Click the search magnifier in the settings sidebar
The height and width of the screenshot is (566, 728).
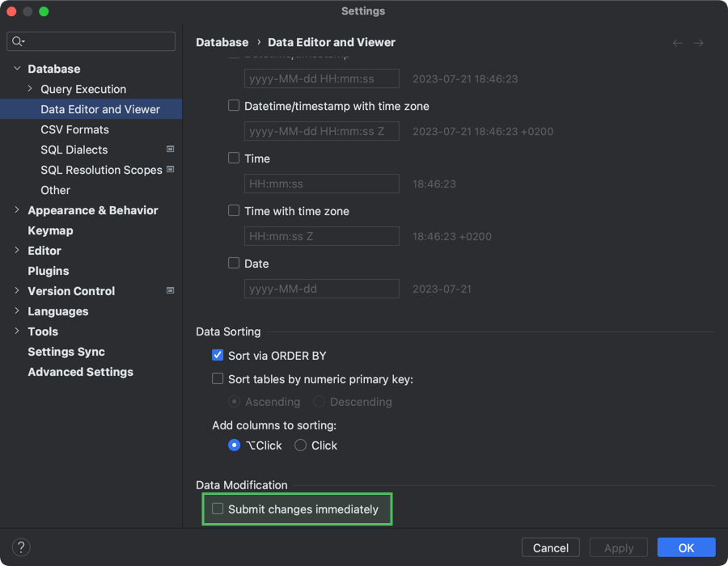pos(18,40)
